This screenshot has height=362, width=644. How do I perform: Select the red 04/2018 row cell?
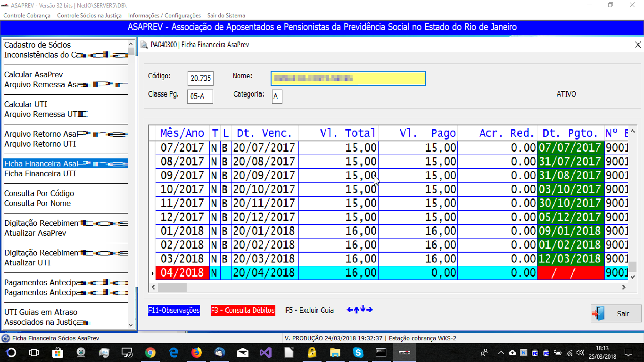(x=182, y=273)
